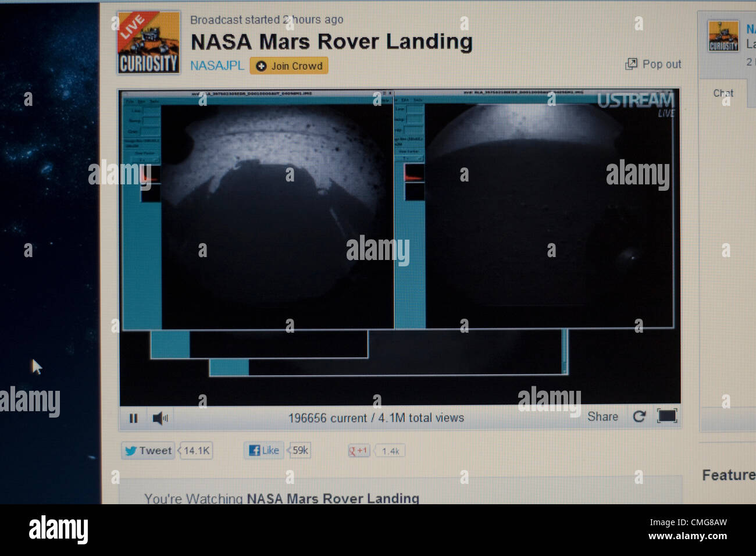Screen dimensions: 756x556
Task: Click the small Curiosity thumbnail in the sidebar
Action: click(x=723, y=36)
